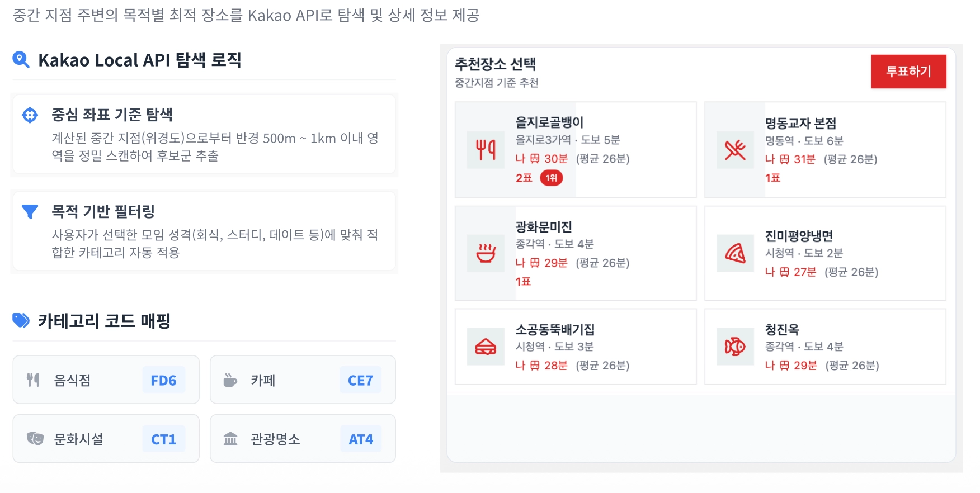
Task: Select the 문화시설 CT1 category card
Action: pos(106,439)
